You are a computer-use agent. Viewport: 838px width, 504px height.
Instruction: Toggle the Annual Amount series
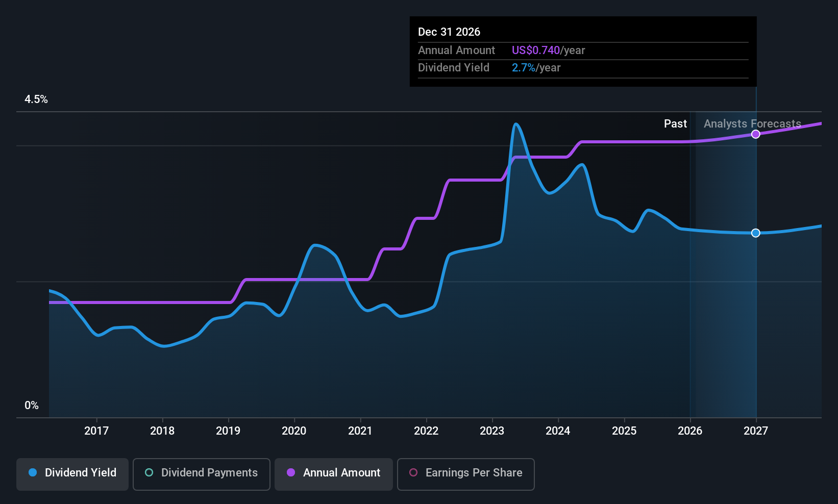(x=334, y=474)
